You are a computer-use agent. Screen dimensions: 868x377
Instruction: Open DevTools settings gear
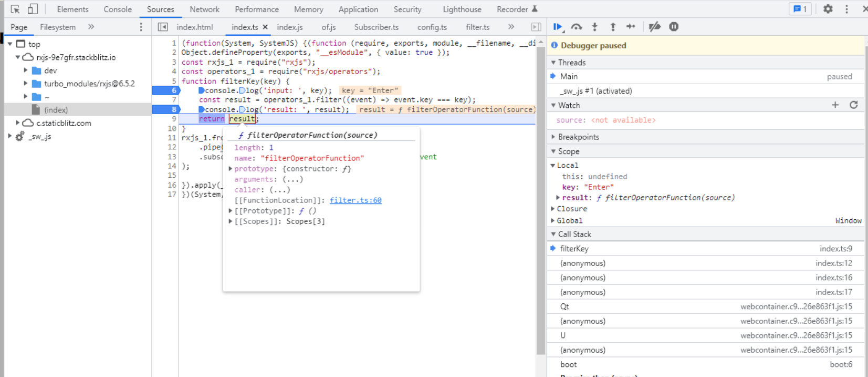click(828, 9)
